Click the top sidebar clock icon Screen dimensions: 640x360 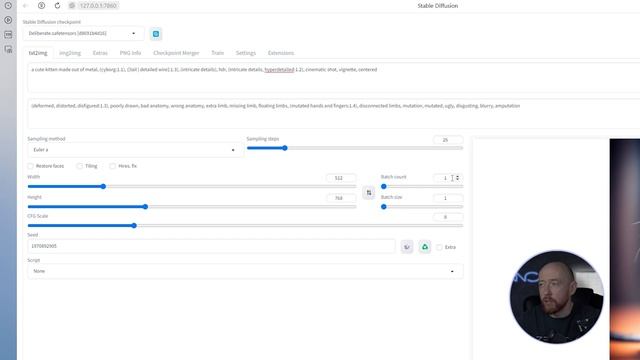pyautogui.click(x=8, y=6)
